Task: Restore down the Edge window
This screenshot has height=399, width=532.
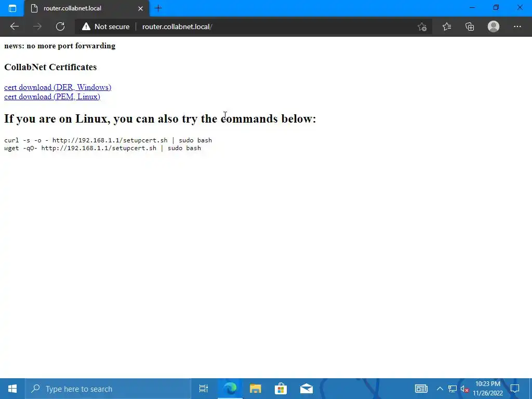Action: coord(496,7)
